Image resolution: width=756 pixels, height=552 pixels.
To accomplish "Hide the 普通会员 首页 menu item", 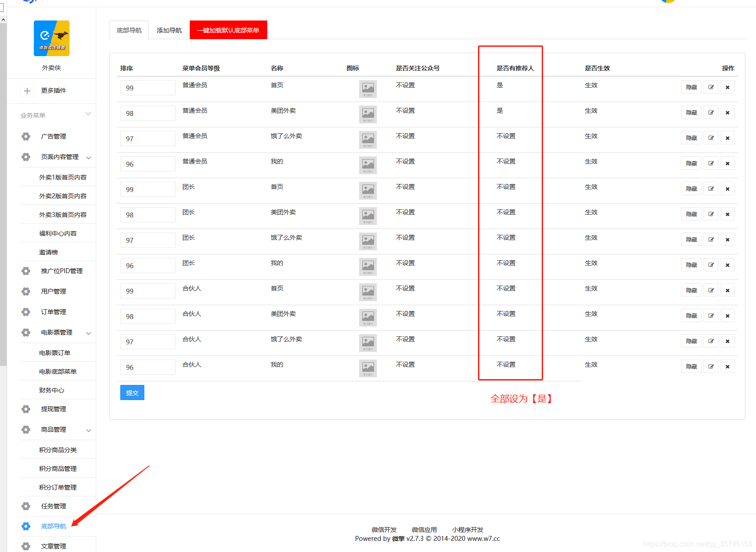I will point(691,87).
